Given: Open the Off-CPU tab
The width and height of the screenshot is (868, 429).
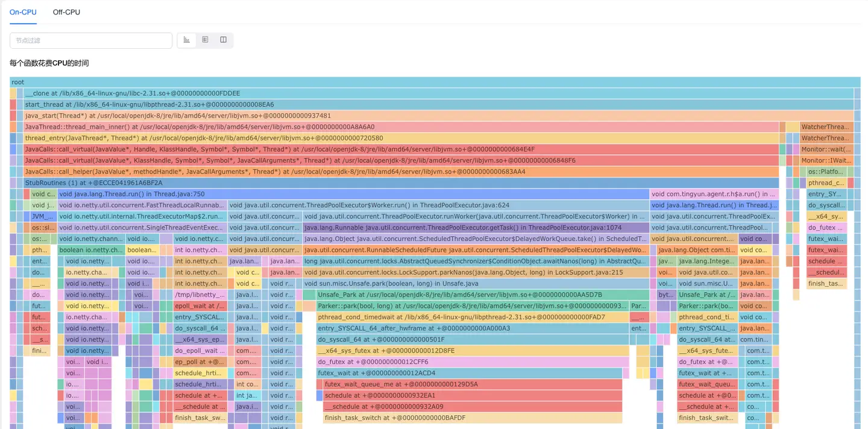Looking at the screenshot, I should coord(66,12).
